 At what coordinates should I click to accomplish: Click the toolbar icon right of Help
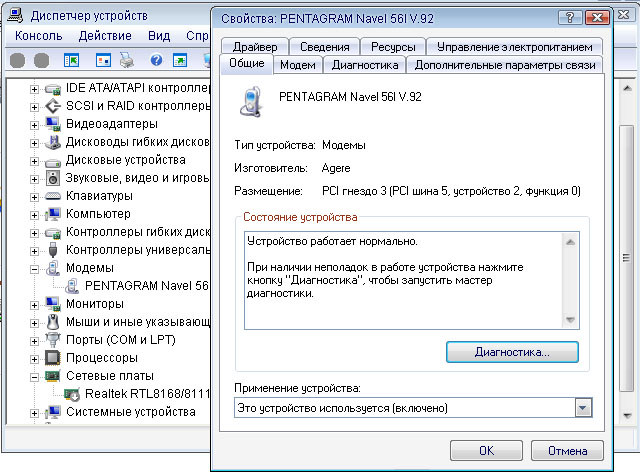(x=180, y=60)
